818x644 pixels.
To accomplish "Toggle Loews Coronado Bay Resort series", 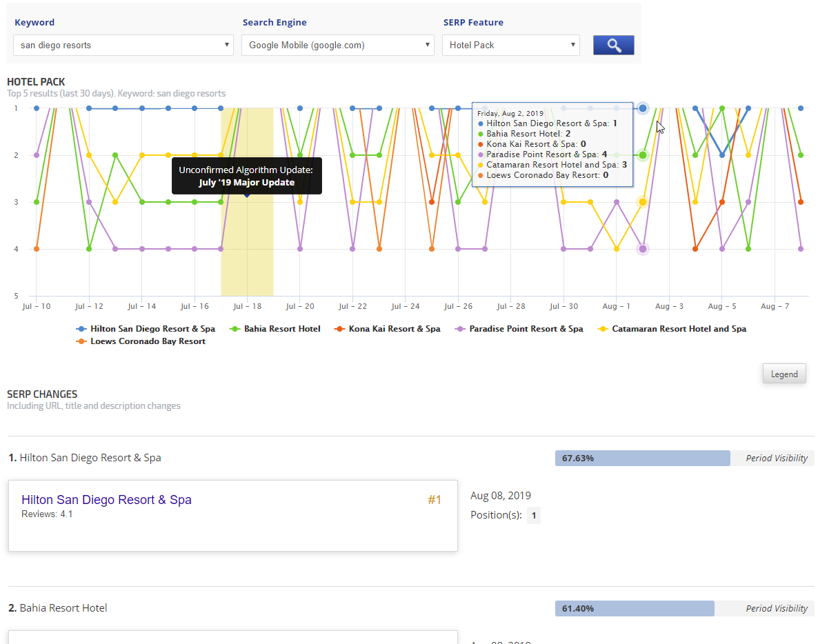I will click(x=147, y=341).
